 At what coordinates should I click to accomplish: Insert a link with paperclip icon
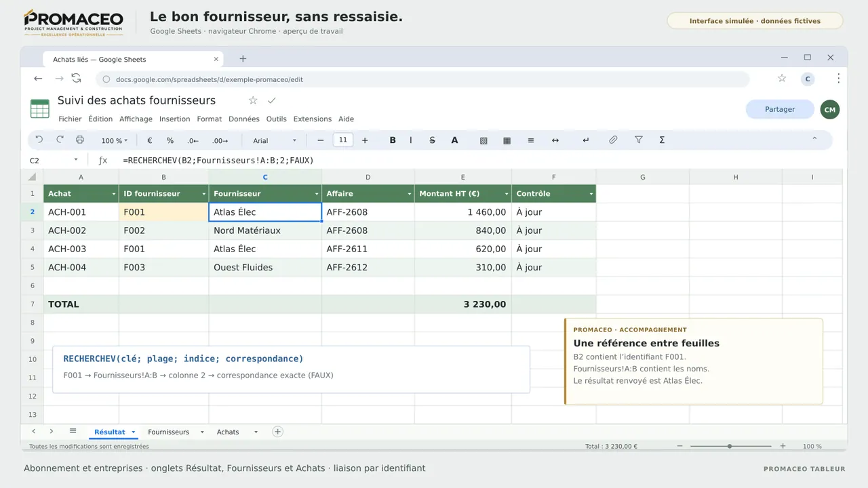[x=613, y=140]
